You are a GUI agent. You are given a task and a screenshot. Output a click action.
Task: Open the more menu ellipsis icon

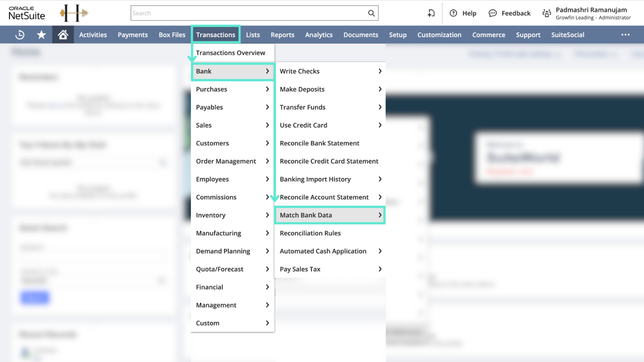click(625, 35)
